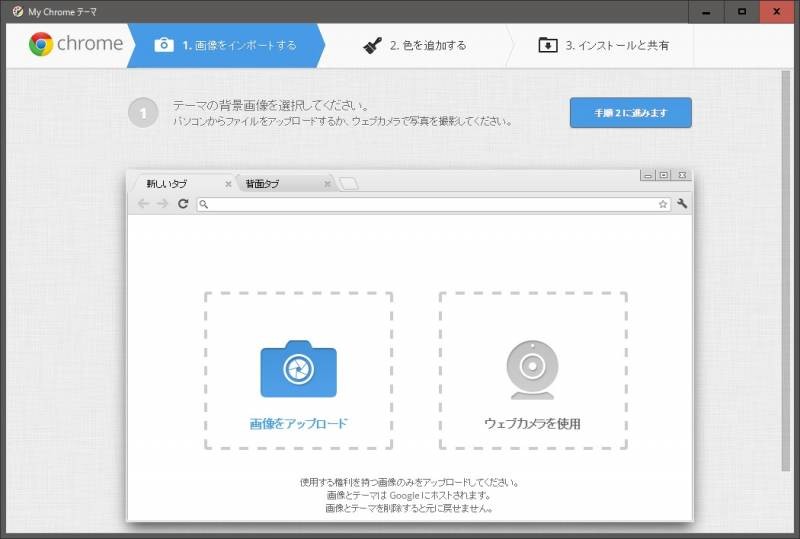Click the camera icon in step 1
Image resolution: width=800 pixels, height=539 pixels.
164,45
